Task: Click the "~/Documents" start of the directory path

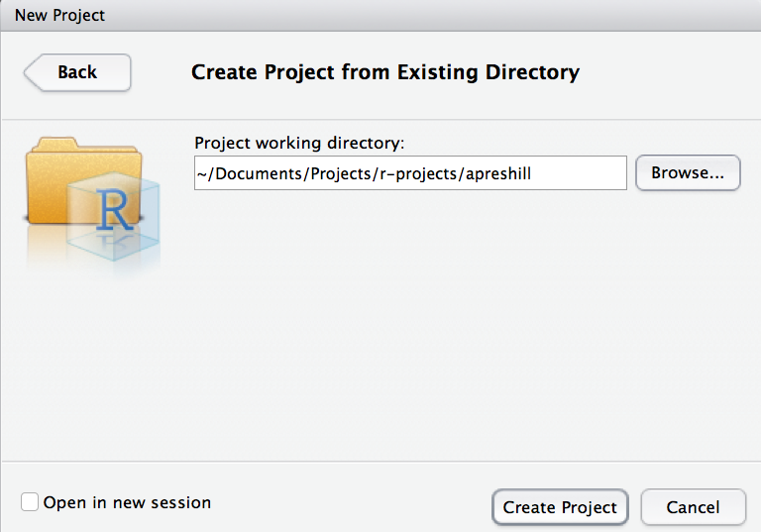Action: tap(238, 172)
